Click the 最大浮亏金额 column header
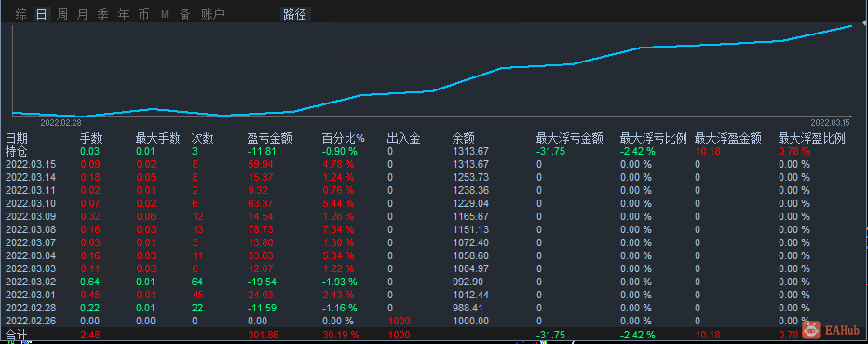This screenshot has width=868, height=344. click(x=570, y=139)
